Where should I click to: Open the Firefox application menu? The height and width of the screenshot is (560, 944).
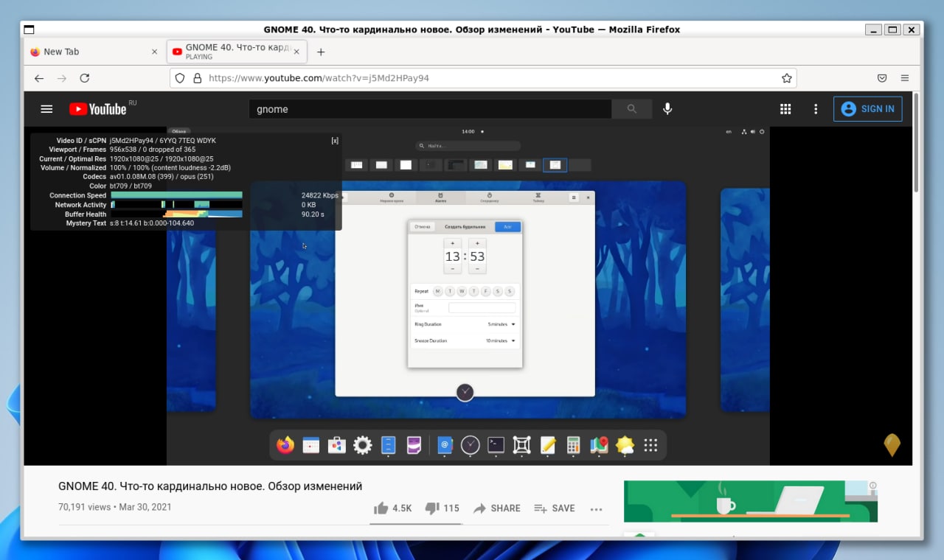pos(905,78)
